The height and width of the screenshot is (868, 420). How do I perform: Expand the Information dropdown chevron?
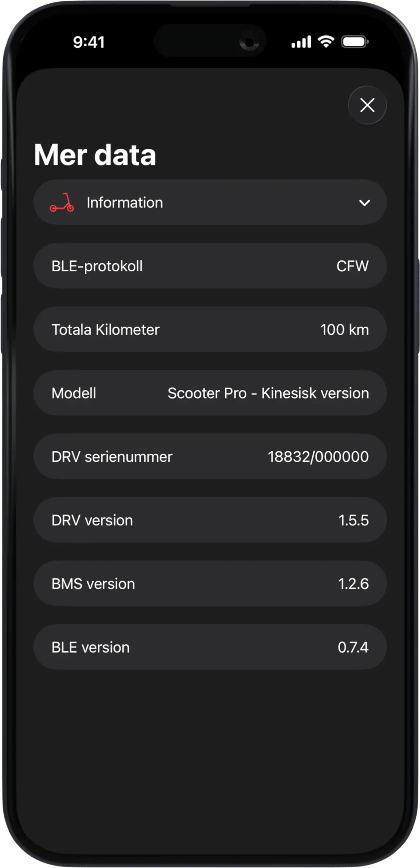click(x=364, y=203)
